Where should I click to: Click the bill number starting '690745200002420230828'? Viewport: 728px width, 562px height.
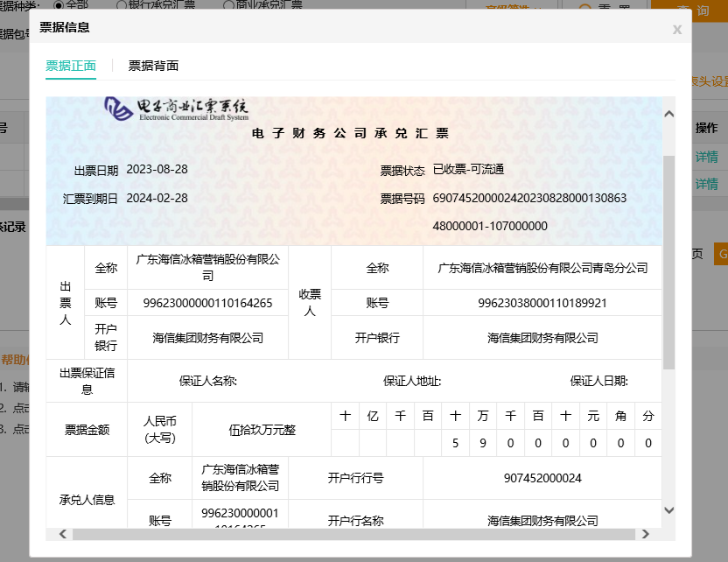[x=529, y=199]
